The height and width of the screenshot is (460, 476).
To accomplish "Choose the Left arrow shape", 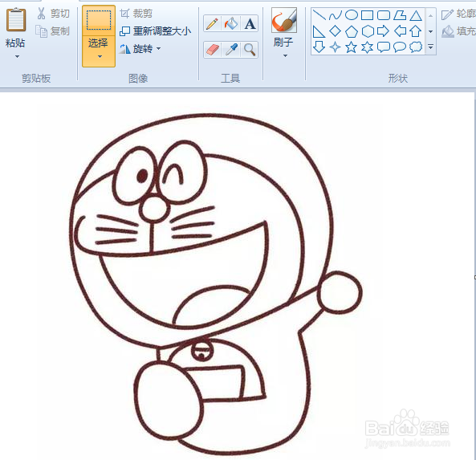I will tap(400, 31).
